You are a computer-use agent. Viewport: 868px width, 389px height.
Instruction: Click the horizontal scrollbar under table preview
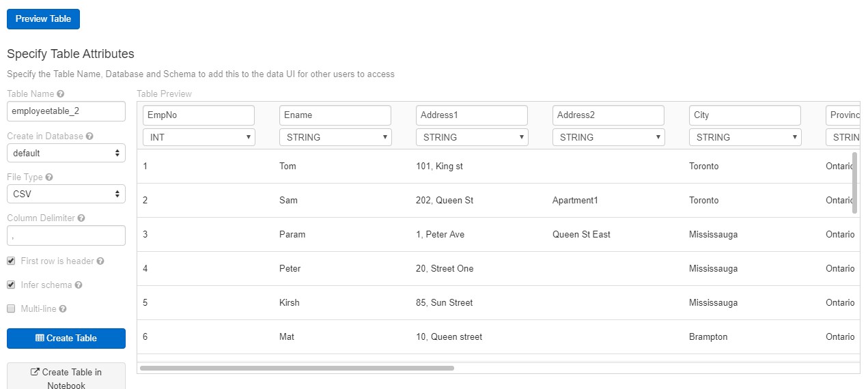click(296, 368)
